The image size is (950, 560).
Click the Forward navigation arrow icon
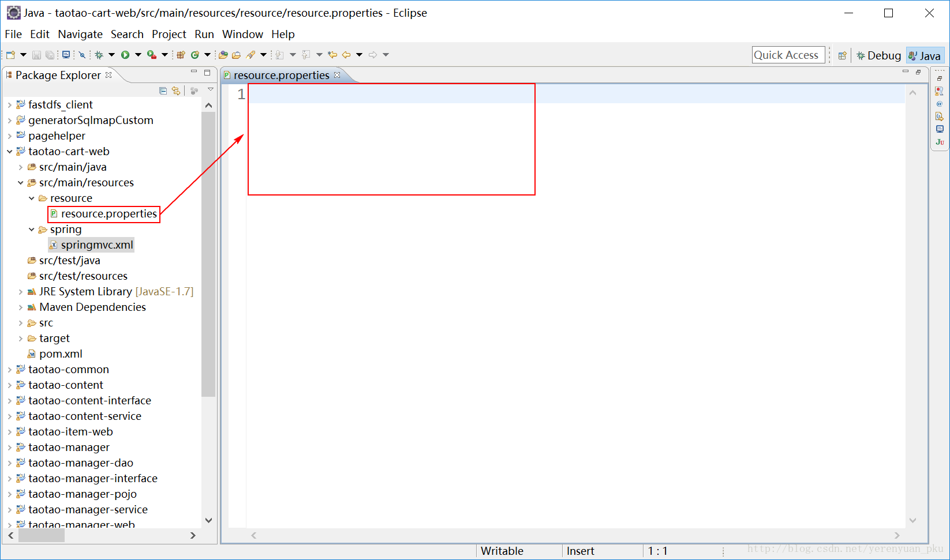click(373, 55)
